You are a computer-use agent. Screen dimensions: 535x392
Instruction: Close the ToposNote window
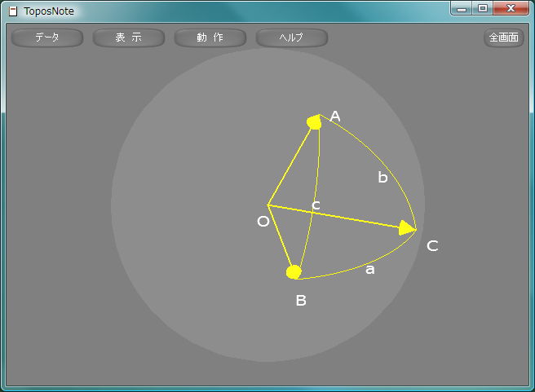click(x=511, y=8)
